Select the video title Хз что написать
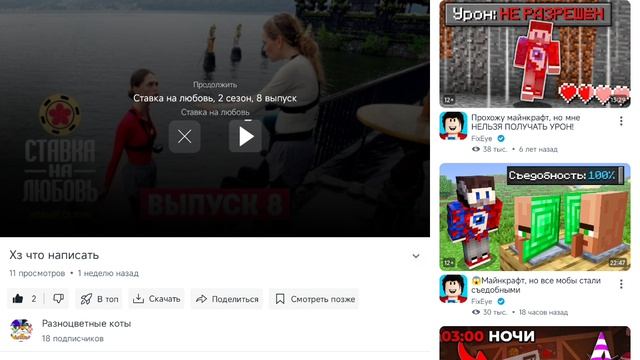640x360 pixels. 54,255
